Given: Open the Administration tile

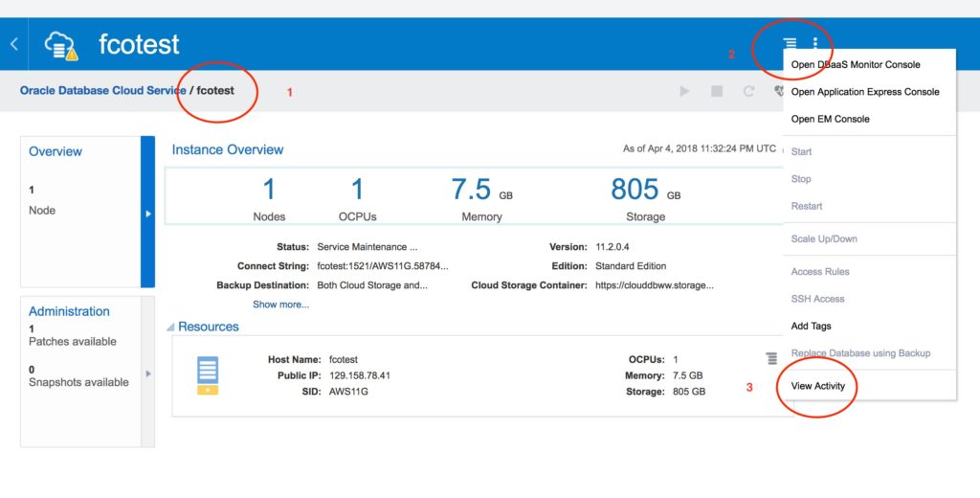Looking at the screenshot, I should point(69,311).
